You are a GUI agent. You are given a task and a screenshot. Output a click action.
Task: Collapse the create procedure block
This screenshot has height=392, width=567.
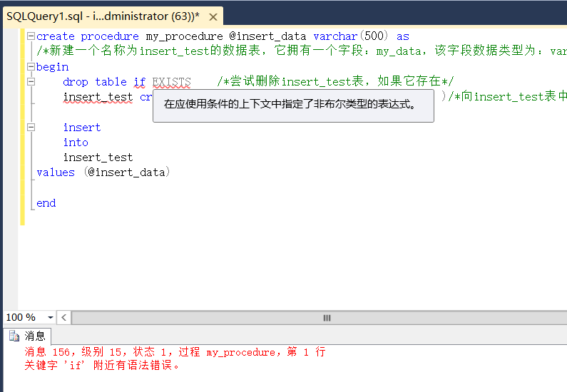(31, 36)
